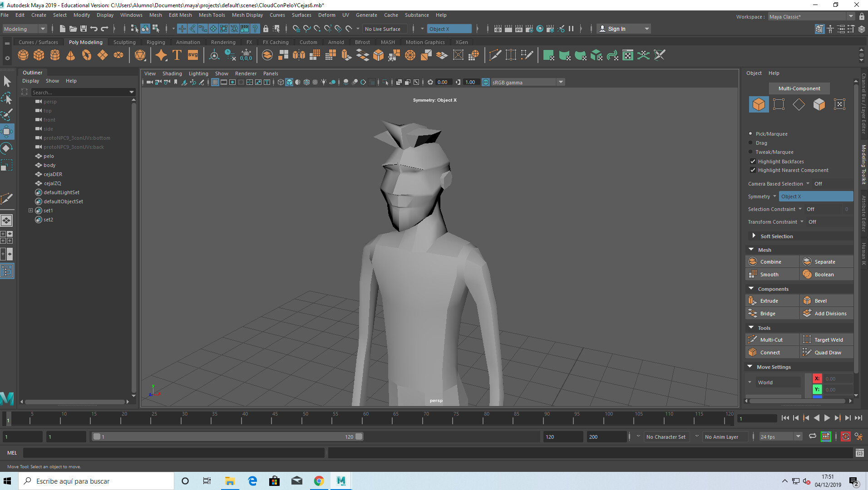Select the Quad Draw tool

[827, 352]
